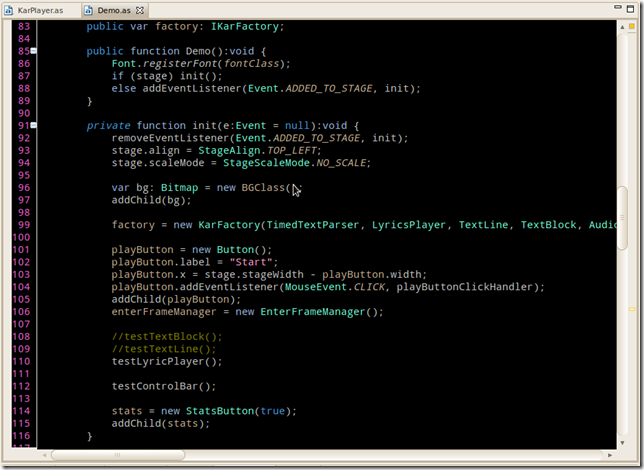Click the horizontal scrollbar left arrow
This screenshot has width=644, height=470.
[x=44, y=455]
